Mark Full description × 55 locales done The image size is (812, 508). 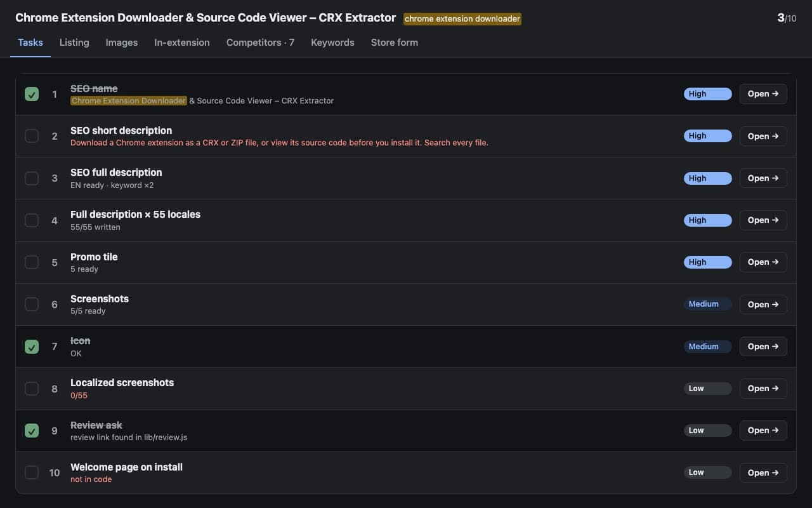pyautogui.click(x=32, y=220)
